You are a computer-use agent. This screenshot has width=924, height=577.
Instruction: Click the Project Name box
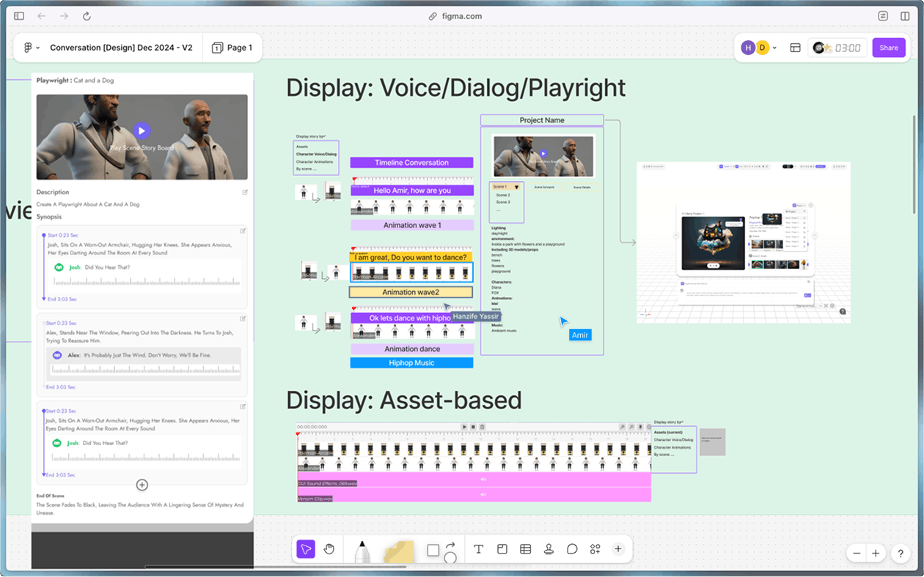click(542, 120)
